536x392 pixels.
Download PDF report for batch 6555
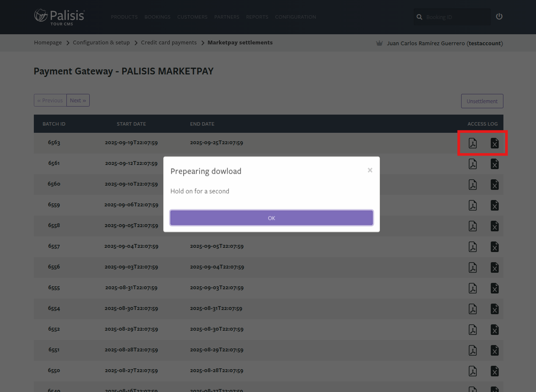tap(473, 288)
